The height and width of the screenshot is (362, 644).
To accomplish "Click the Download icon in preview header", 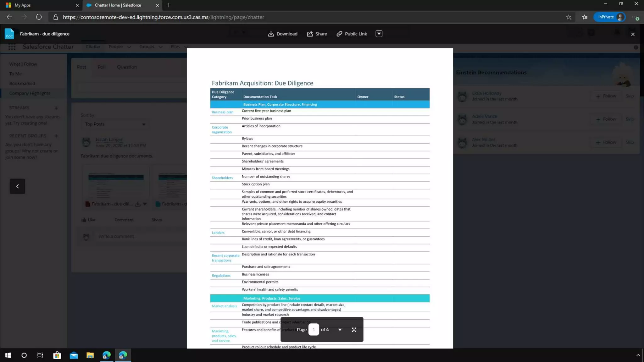I will 271,34.
